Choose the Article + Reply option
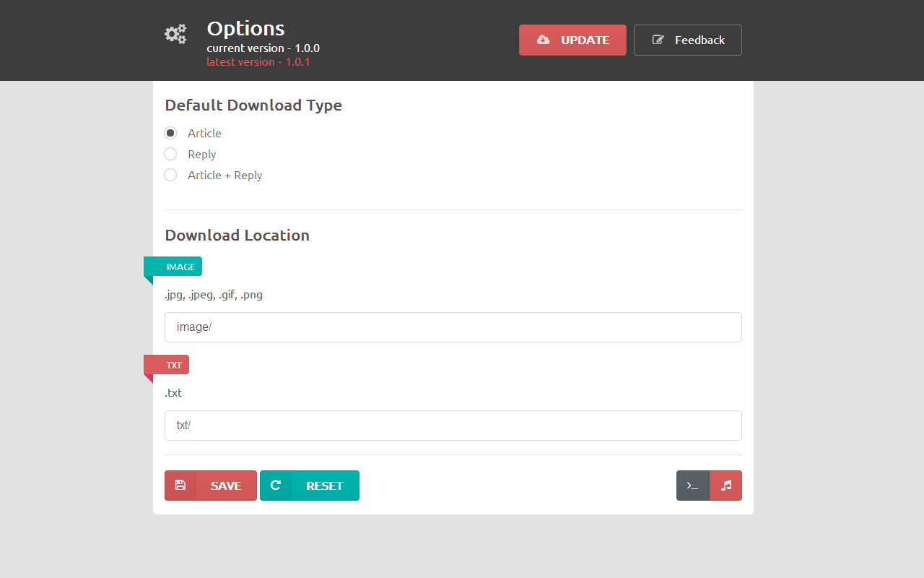This screenshot has width=924, height=578. (170, 175)
